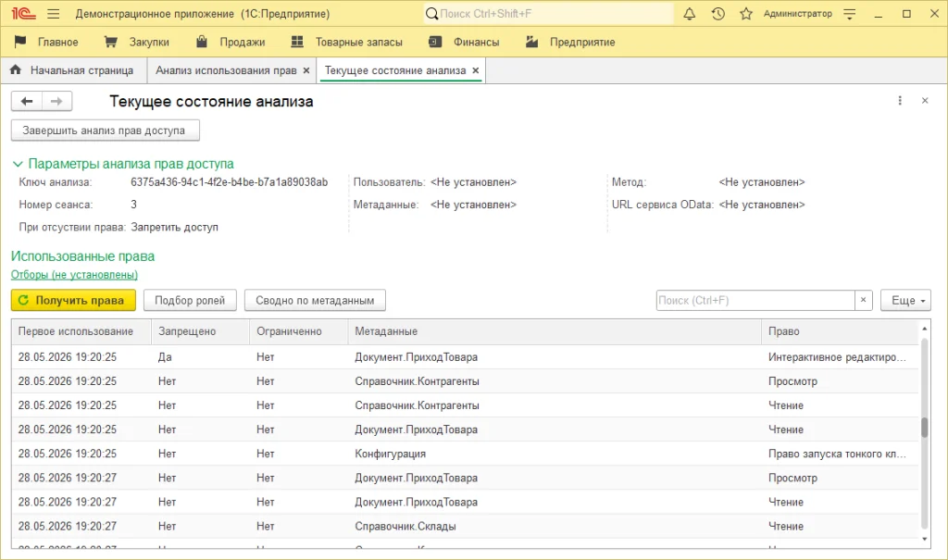
Task: Open the Home page tab icon
Action: [x=16, y=70]
